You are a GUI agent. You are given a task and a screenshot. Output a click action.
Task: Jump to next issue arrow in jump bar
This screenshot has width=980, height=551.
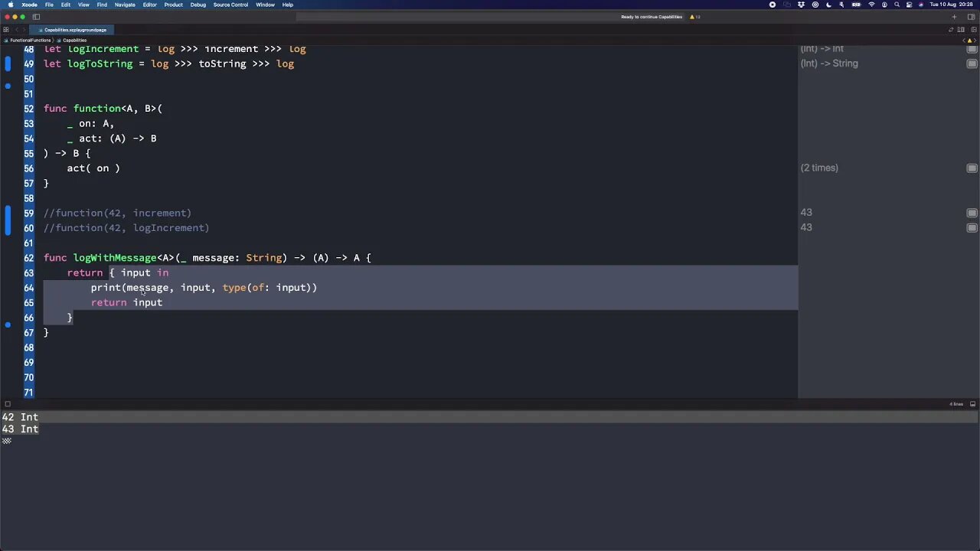pyautogui.click(x=975, y=40)
